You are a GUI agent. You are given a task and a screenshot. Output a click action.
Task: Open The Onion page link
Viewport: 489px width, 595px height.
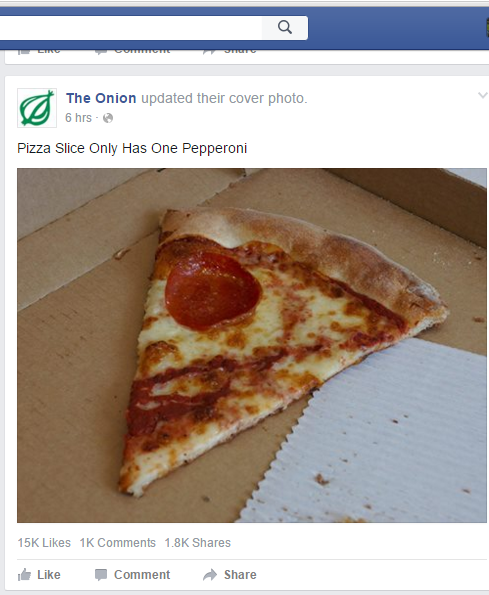click(101, 98)
